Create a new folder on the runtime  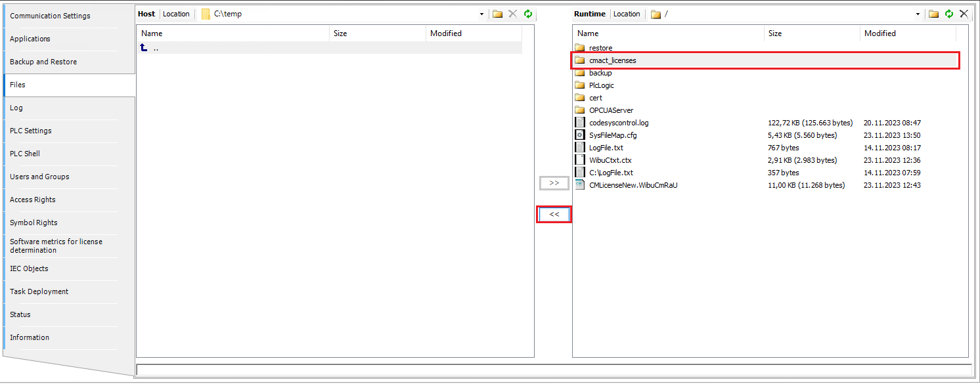(x=933, y=13)
